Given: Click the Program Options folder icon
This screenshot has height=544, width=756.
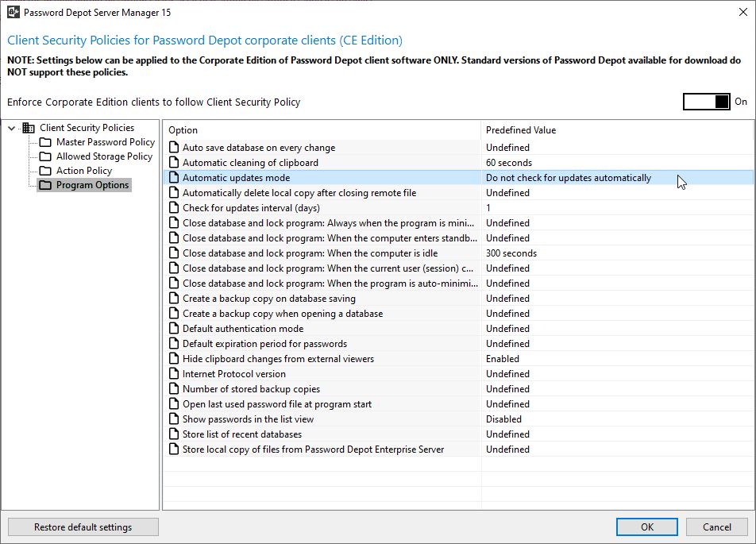Looking at the screenshot, I should pos(45,185).
